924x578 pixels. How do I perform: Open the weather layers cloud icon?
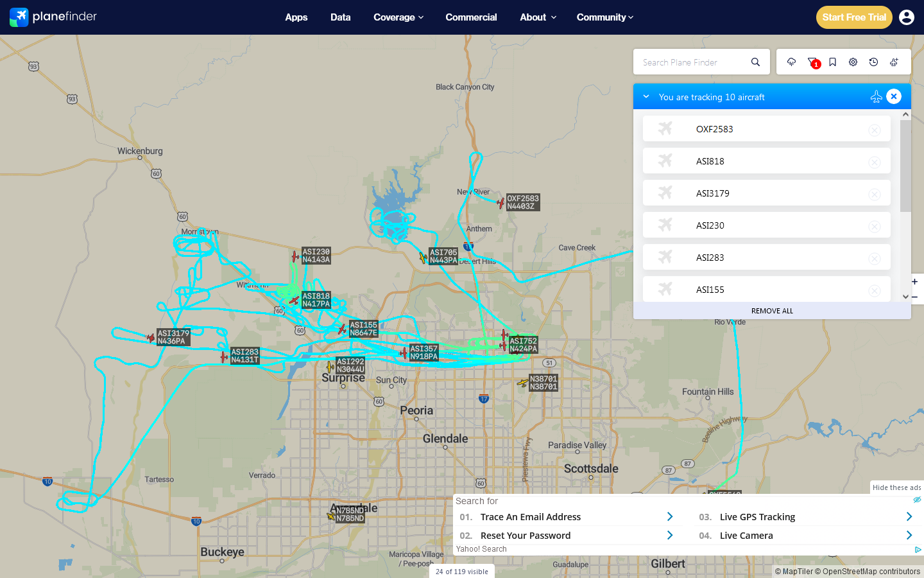point(791,62)
